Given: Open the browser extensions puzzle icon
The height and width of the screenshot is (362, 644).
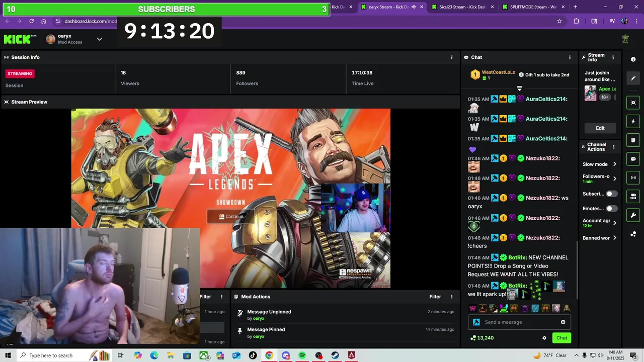Looking at the screenshot, I should tap(577, 21).
